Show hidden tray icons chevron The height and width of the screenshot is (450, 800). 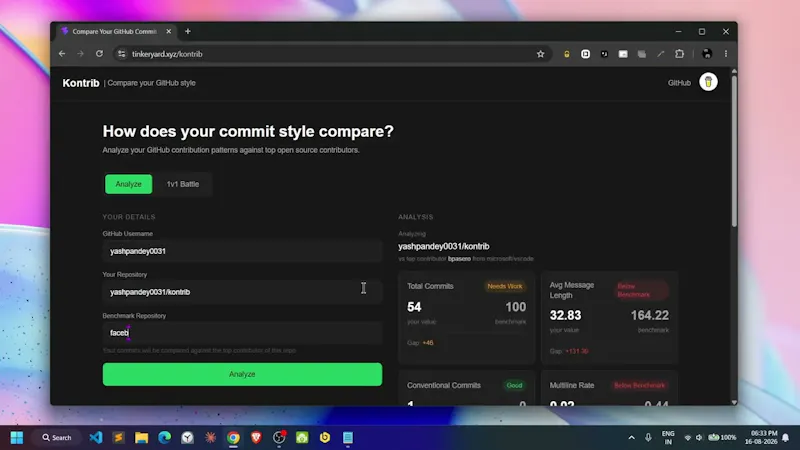(632, 437)
